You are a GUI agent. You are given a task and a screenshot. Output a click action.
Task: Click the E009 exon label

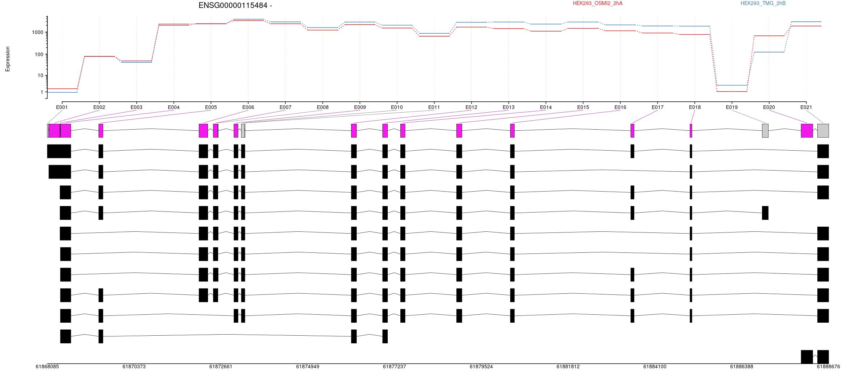(360, 107)
